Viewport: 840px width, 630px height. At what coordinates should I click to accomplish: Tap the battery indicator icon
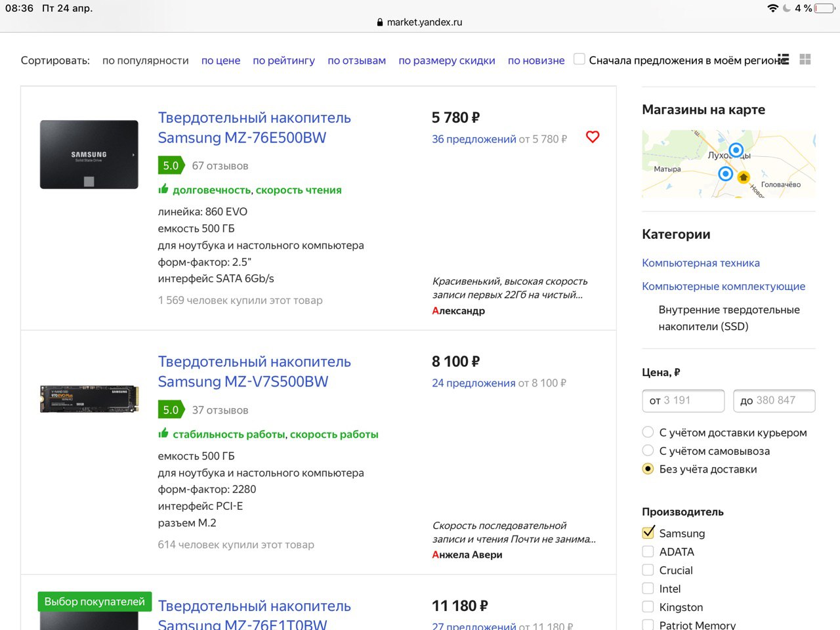(825, 8)
